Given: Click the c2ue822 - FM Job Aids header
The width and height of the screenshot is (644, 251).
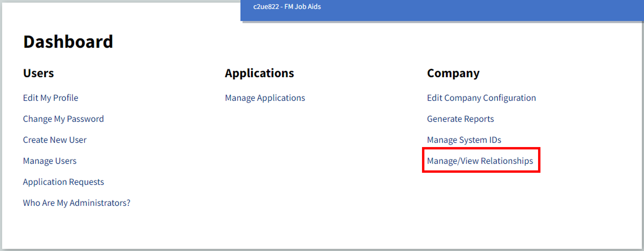Looking at the screenshot, I should click(287, 7).
